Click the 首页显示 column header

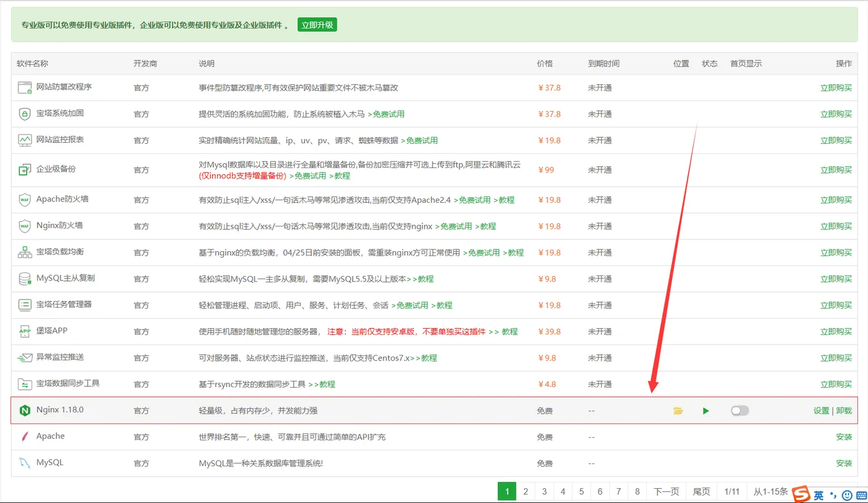point(746,64)
